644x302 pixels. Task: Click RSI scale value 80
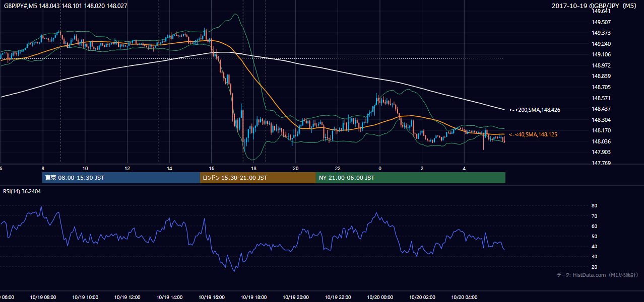[595, 206]
